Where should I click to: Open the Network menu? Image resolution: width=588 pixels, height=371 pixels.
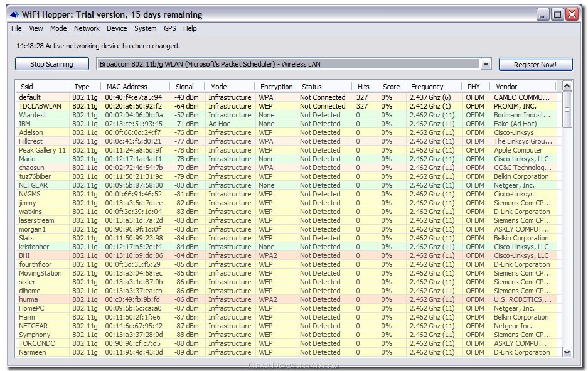(87, 28)
